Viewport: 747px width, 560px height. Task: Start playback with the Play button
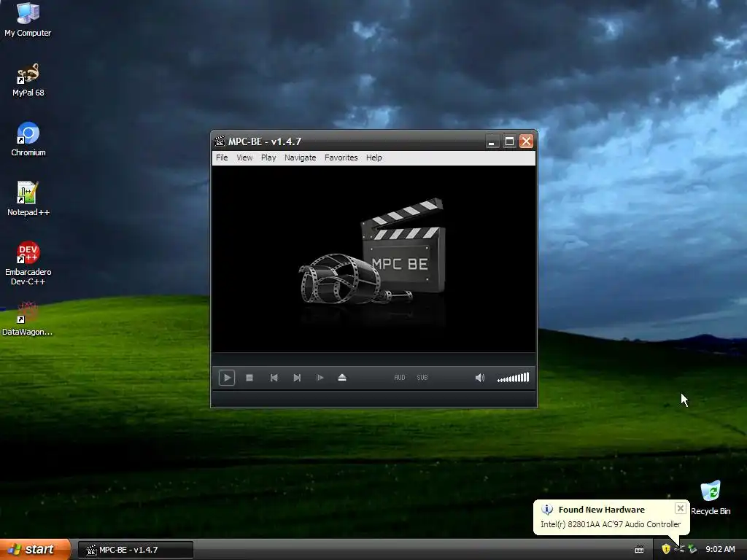pos(227,378)
